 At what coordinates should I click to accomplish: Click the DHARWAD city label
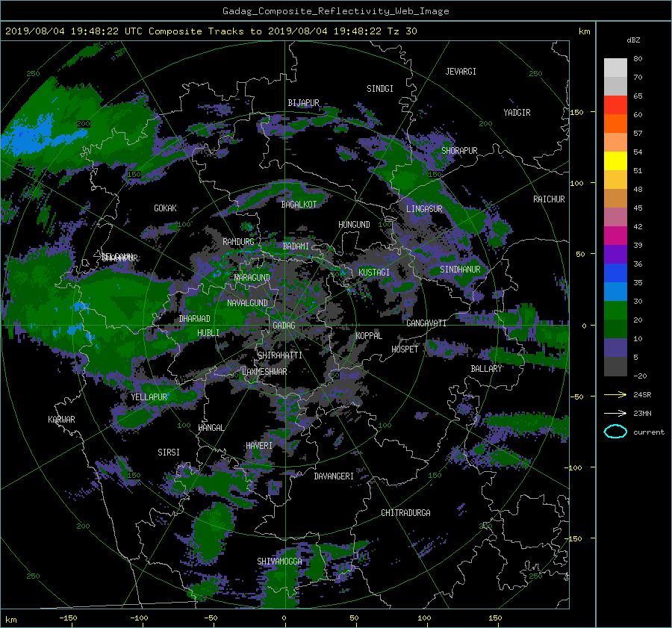point(195,319)
